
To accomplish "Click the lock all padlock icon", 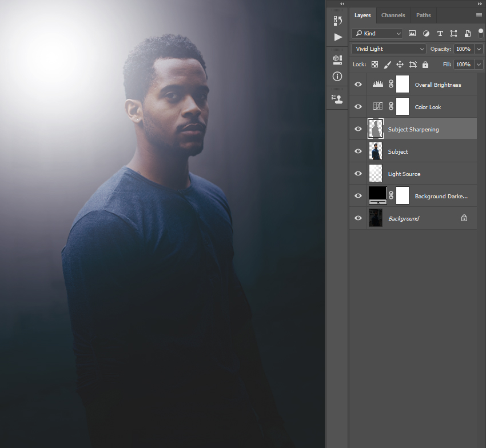I will [x=425, y=65].
